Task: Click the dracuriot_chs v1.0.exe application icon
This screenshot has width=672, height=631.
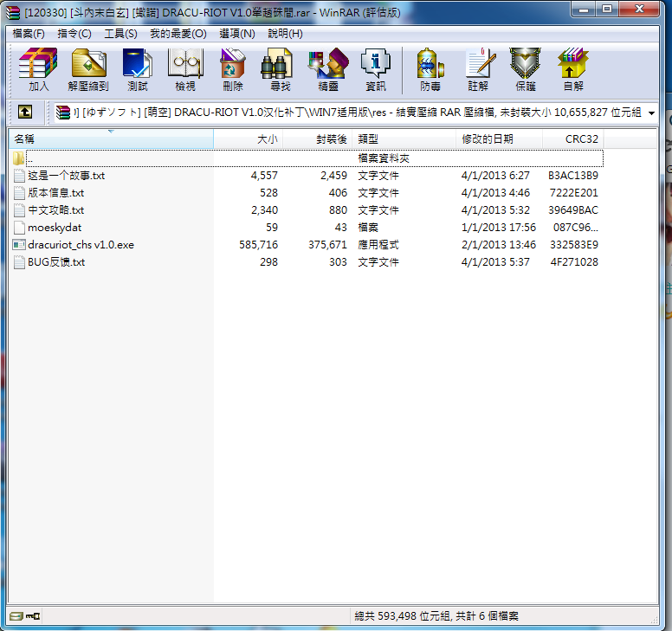Action: pyautogui.click(x=19, y=245)
